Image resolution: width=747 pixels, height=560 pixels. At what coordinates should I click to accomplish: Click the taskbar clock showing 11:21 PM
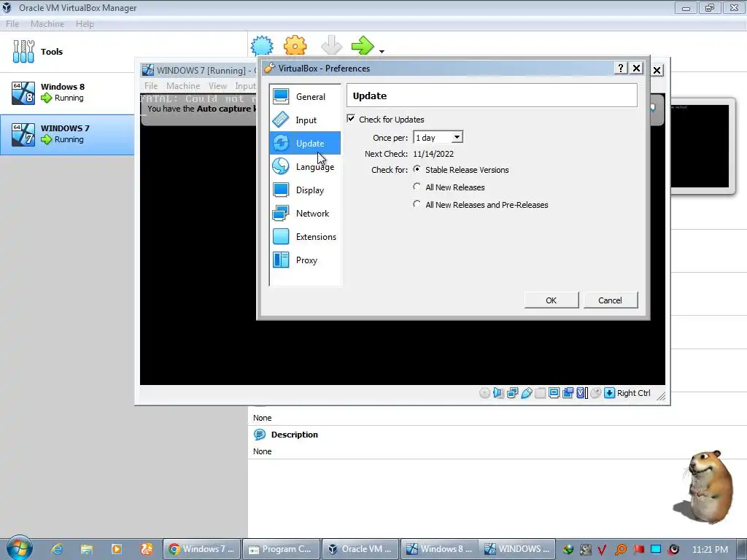click(x=710, y=549)
